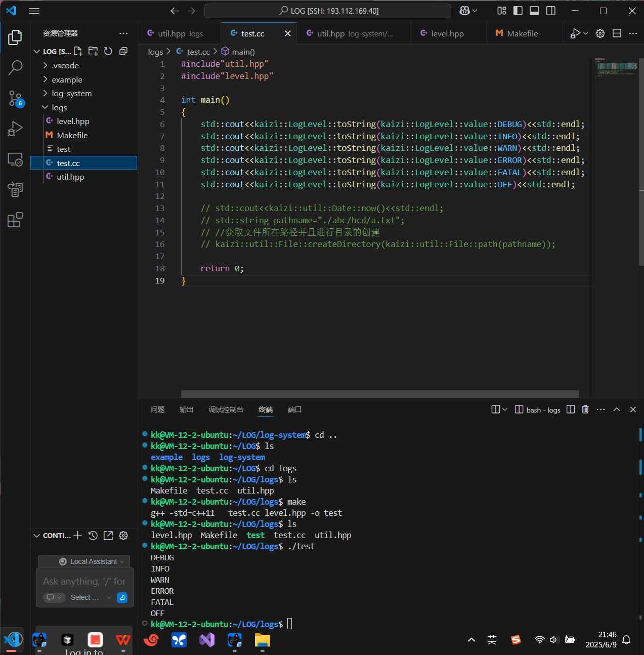Switch to the 端口 (Ports) panel tab
The height and width of the screenshot is (655, 644).
click(294, 410)
